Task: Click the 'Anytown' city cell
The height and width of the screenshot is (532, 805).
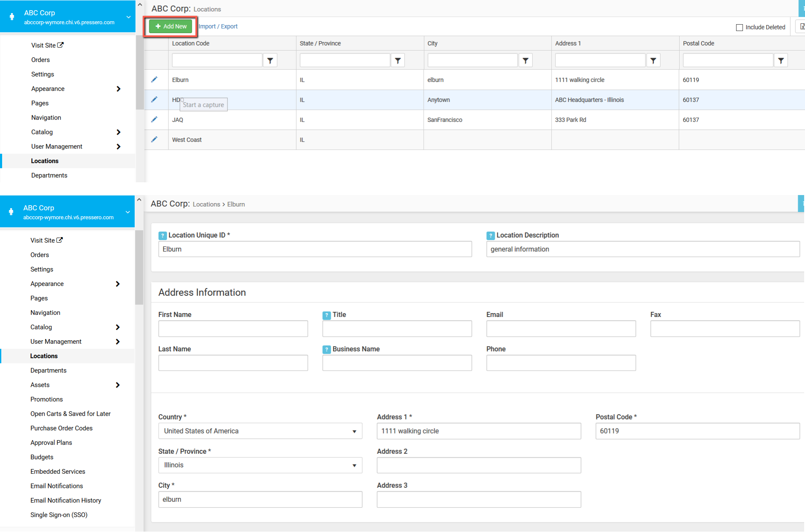Action: click(488, 100)
